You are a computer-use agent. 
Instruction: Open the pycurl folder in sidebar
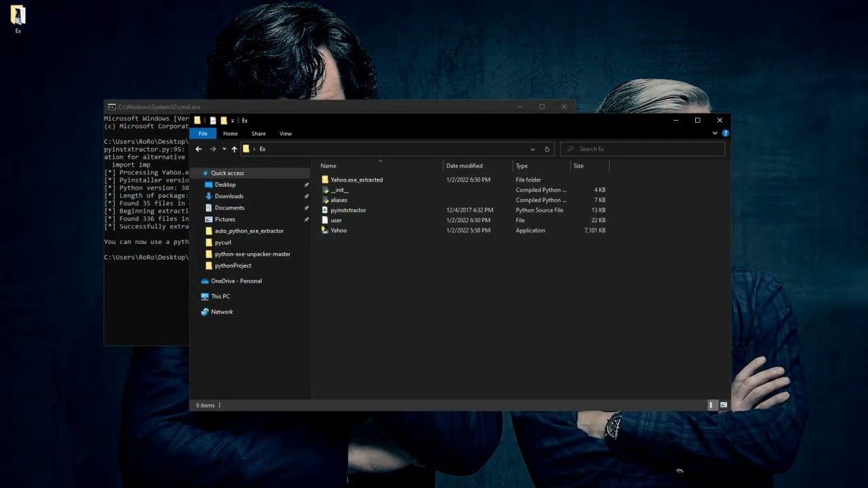[x=222, y=243]
